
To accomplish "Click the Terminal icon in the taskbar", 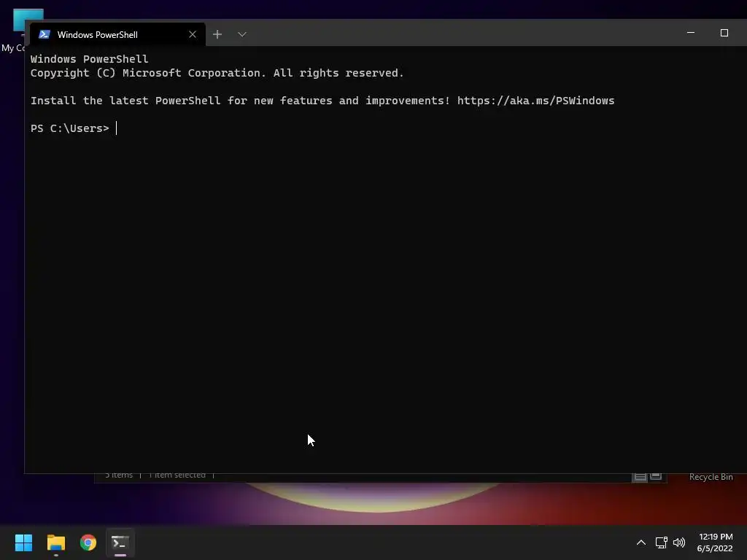I will click(120, 542).
